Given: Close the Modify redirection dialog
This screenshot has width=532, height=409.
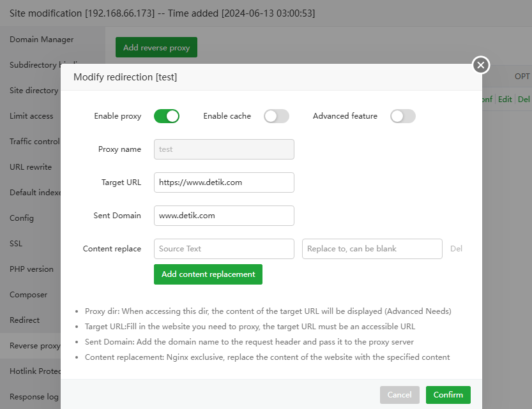Looking at the screenshot, I should 481,64.
